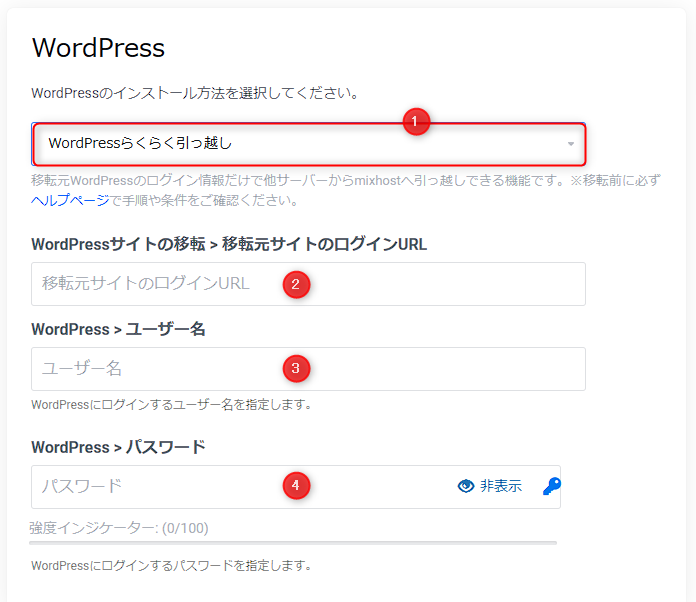Click the WordPress > ユーザー名 label
Image resolution: width=696 pixels, height=602 pixels.
click(x=119, y=329)
